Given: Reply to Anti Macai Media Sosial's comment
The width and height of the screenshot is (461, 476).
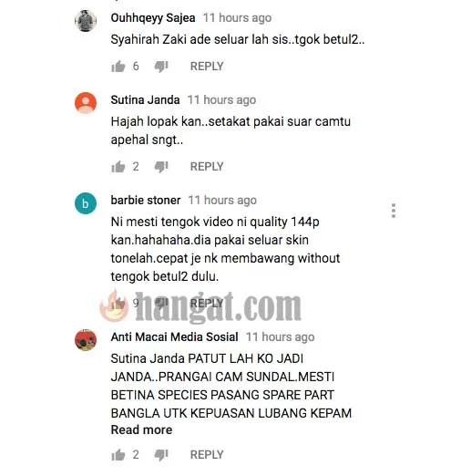Looking at the screenshot, I should click(207, 455).
